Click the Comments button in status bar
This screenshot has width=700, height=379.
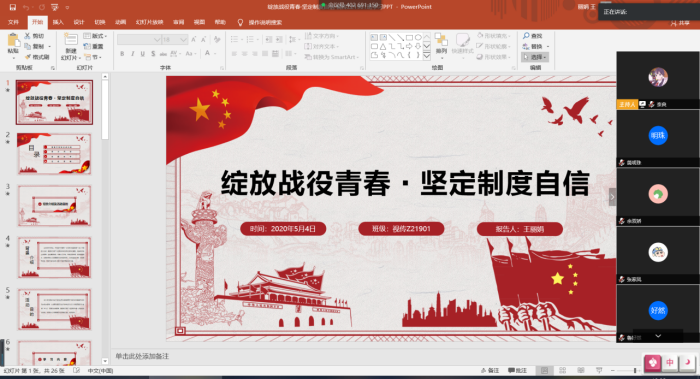pyautogui.click(x=518, y=371)
